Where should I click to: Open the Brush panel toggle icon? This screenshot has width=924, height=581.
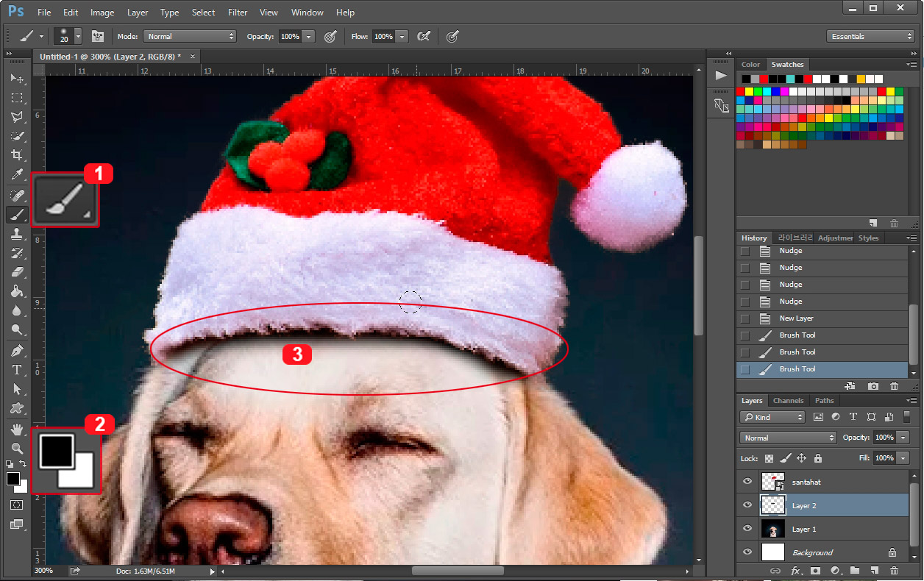pos(97,36)
